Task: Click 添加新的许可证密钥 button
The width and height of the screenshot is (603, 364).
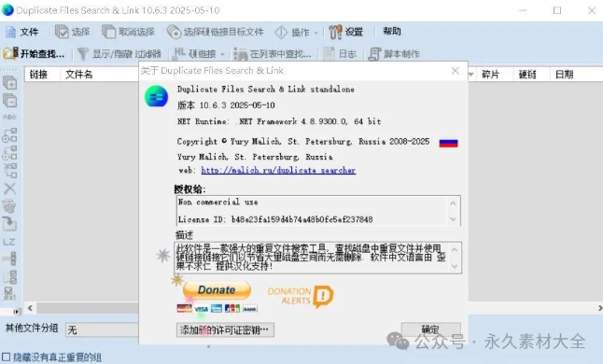Action: click(x=225, y=329)
